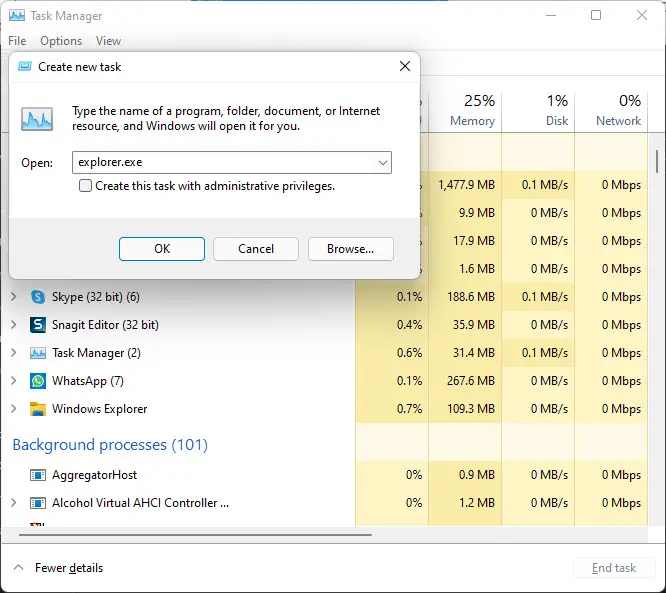The width and height of the screenshot is (666, 593).
Task: Click the 0.7% CPU value for Windows Explorer
Action: pos(409,409)
